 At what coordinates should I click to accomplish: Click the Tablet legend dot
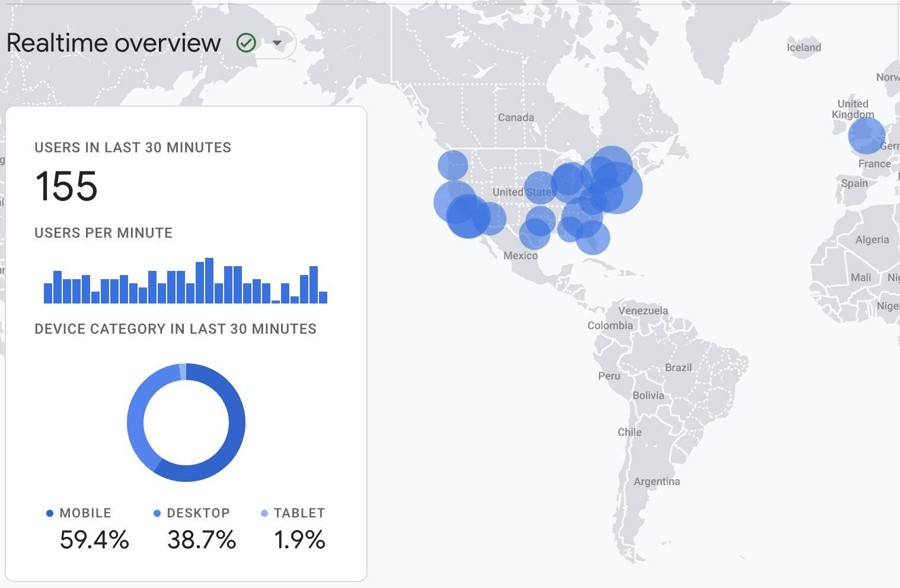[264, 513]
